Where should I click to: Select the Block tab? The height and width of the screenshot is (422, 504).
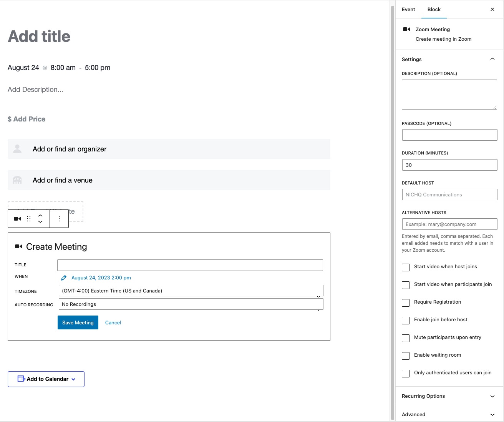pyautogui.click(x=434, y=9)
